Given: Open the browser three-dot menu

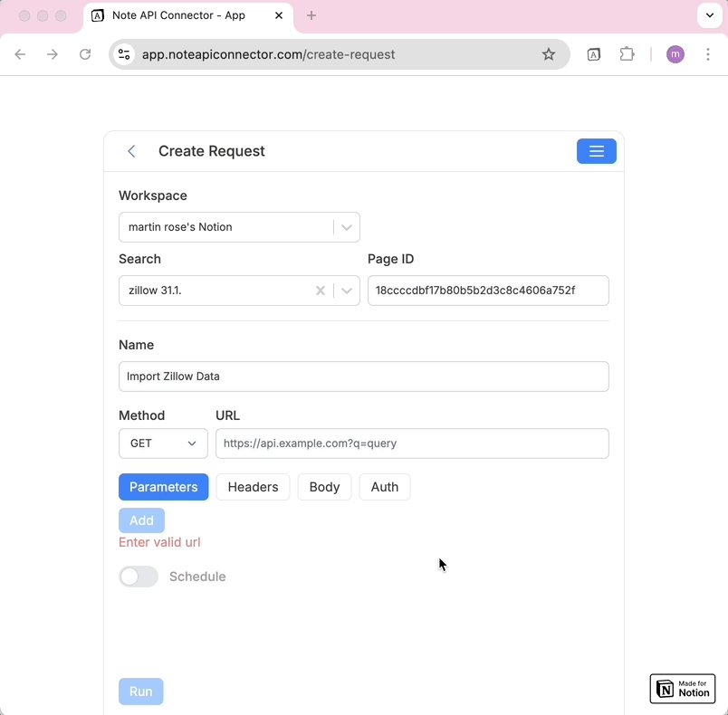Looking at the screenshot, I should point(708,54).
